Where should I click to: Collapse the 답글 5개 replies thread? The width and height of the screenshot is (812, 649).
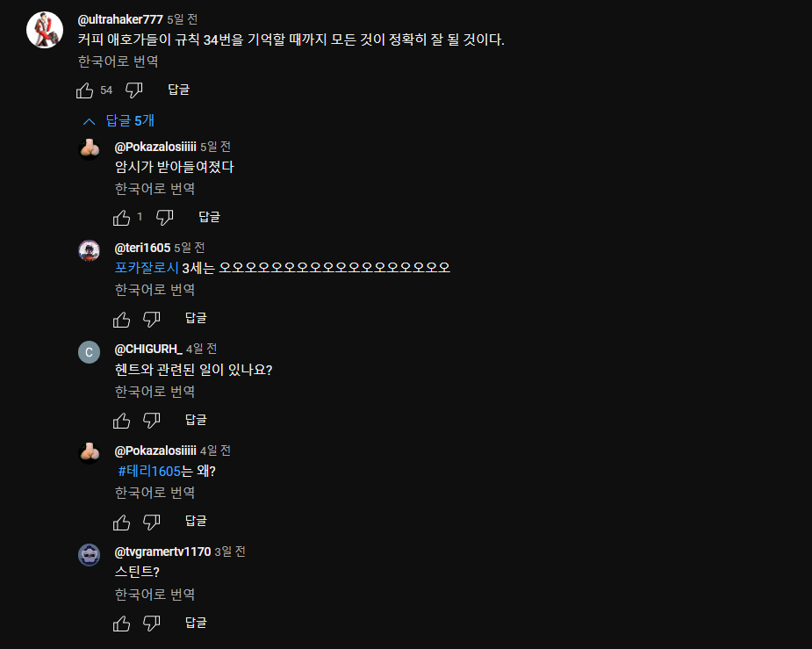(119, 120)
